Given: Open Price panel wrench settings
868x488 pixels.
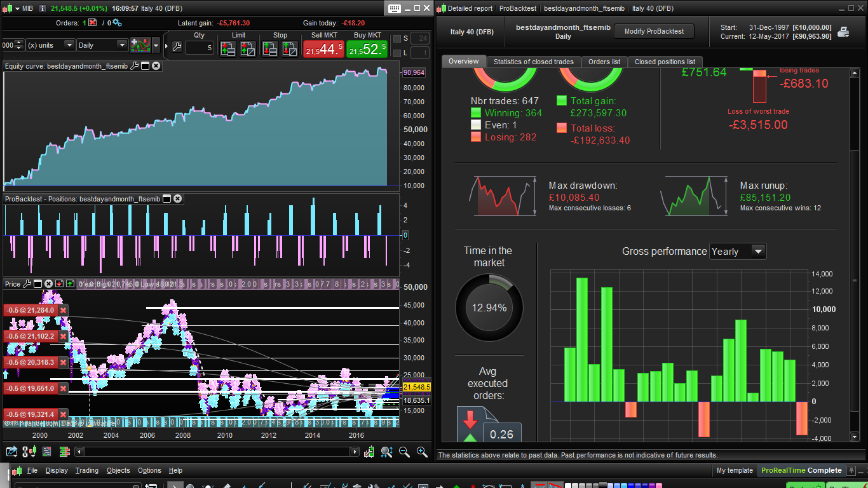Looking at the screenshot, I should (27, 284).
